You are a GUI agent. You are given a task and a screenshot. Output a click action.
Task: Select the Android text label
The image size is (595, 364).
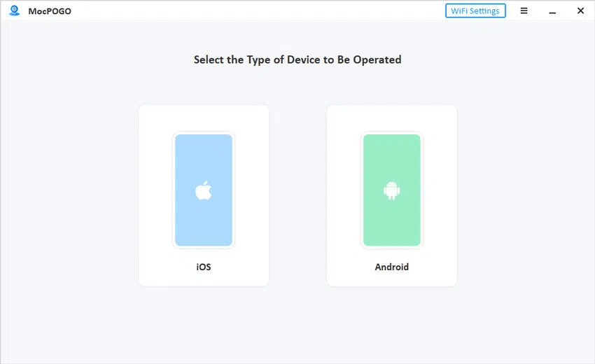pos(391,267)
